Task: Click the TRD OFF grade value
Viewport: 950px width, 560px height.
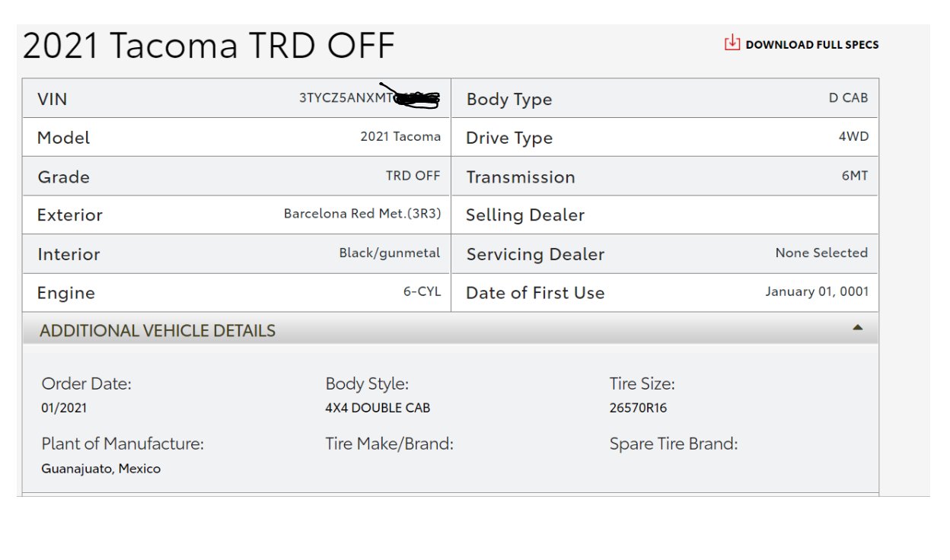Action: click(413, 176)
